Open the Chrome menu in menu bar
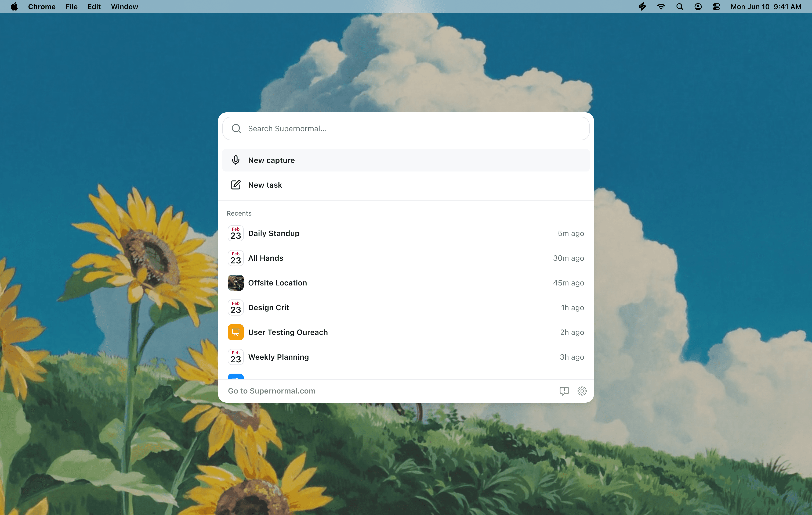Viewport: 812px width, 515px height. (42, 7)
